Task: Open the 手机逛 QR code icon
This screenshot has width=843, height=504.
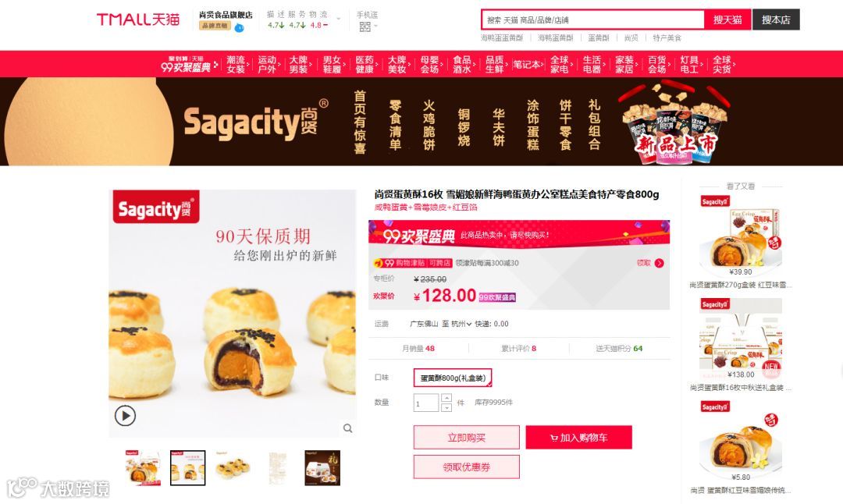Action: point(365,27)
